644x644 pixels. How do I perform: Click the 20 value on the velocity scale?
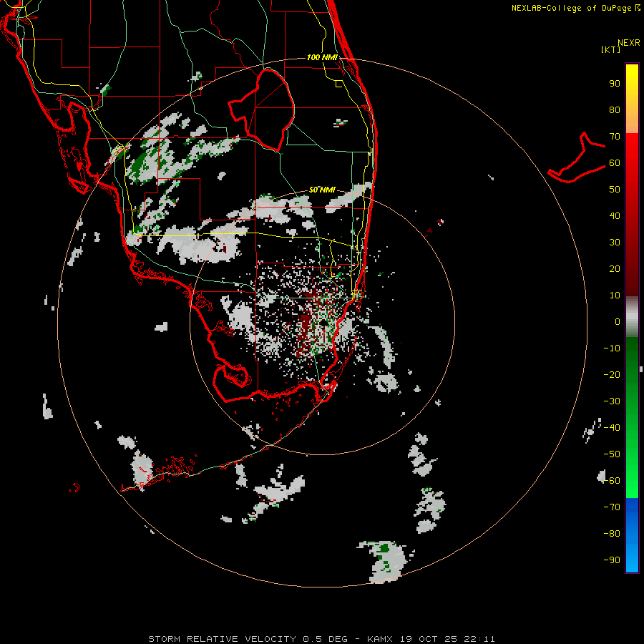click(615, 269)
